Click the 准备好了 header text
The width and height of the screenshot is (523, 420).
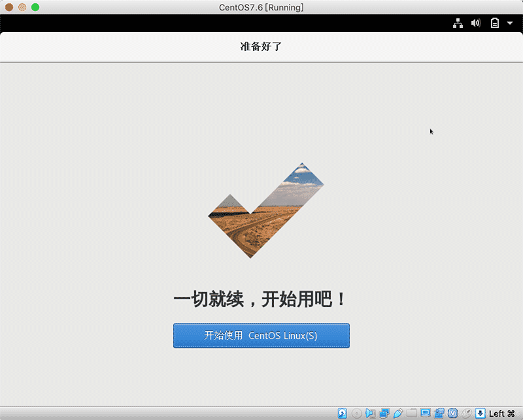[x=261, y=47]
